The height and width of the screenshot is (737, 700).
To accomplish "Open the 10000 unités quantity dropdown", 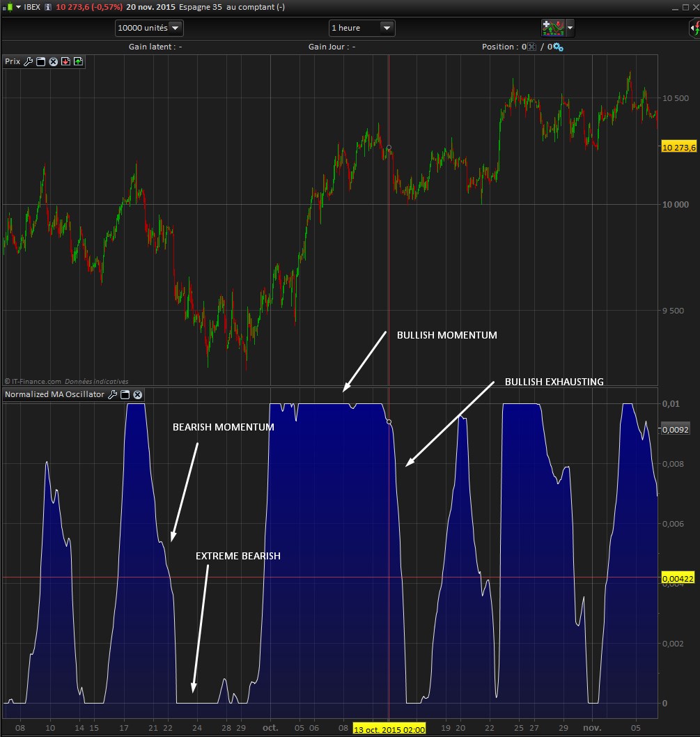I will coord(149,28).
